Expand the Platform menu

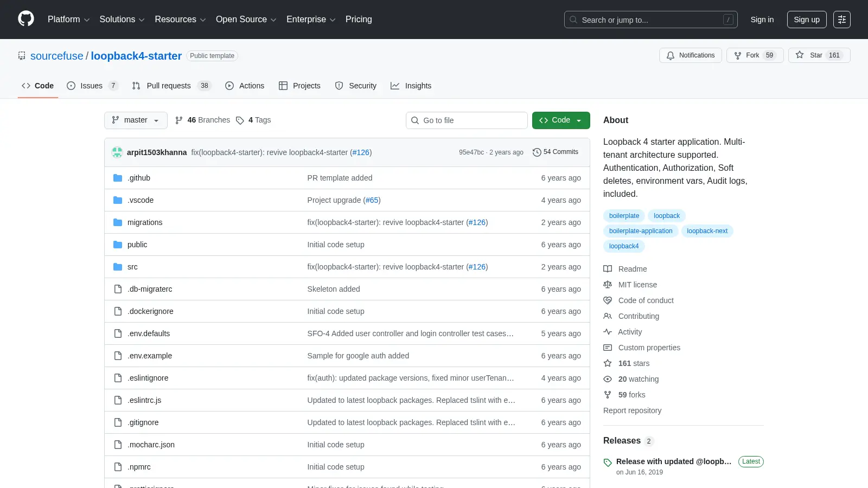(68, 20)
